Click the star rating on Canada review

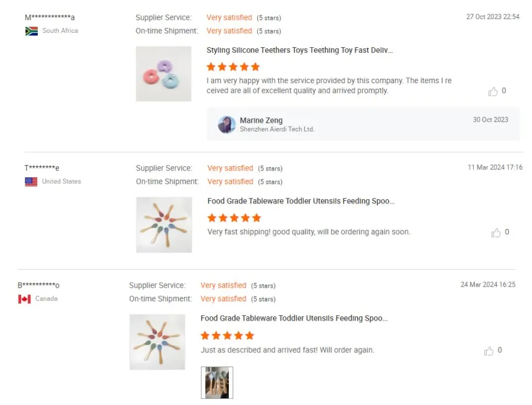point(228,336)
